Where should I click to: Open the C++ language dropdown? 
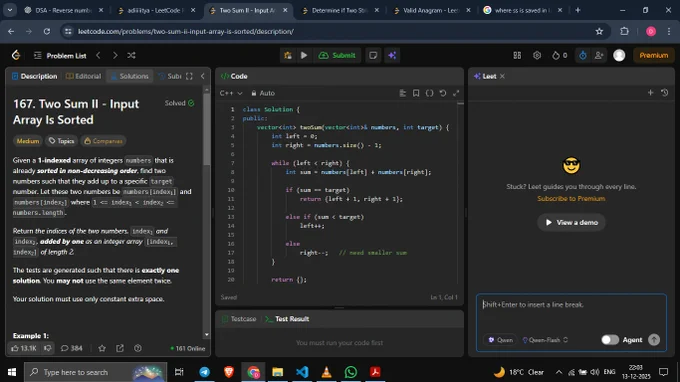click(231, 93)
